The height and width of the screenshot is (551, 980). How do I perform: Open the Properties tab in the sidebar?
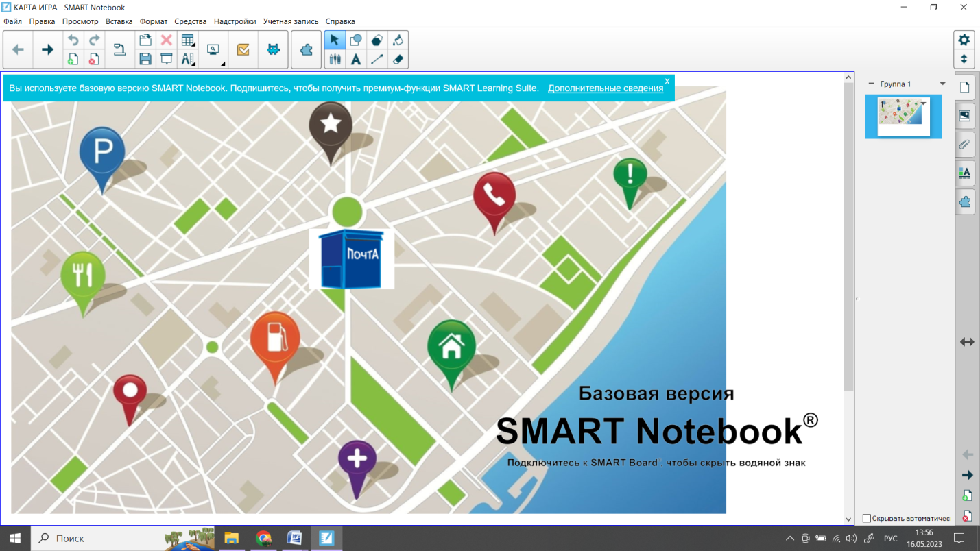coord(965,173)
